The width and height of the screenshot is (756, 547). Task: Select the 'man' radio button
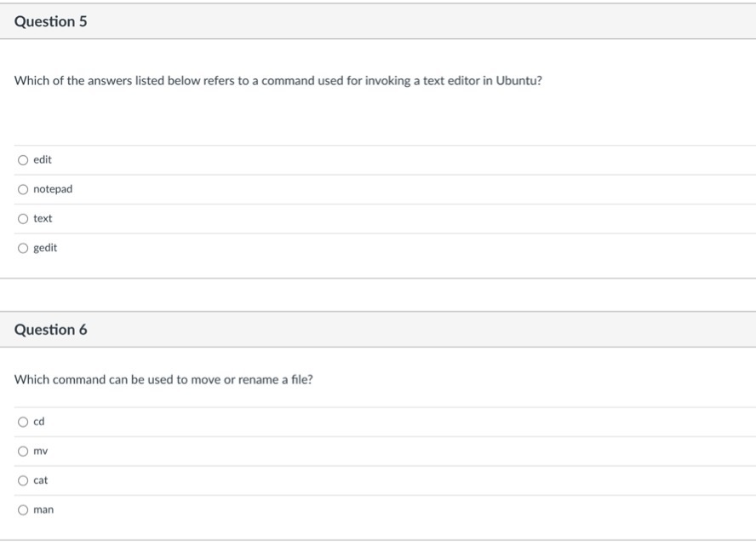(22, 510)
